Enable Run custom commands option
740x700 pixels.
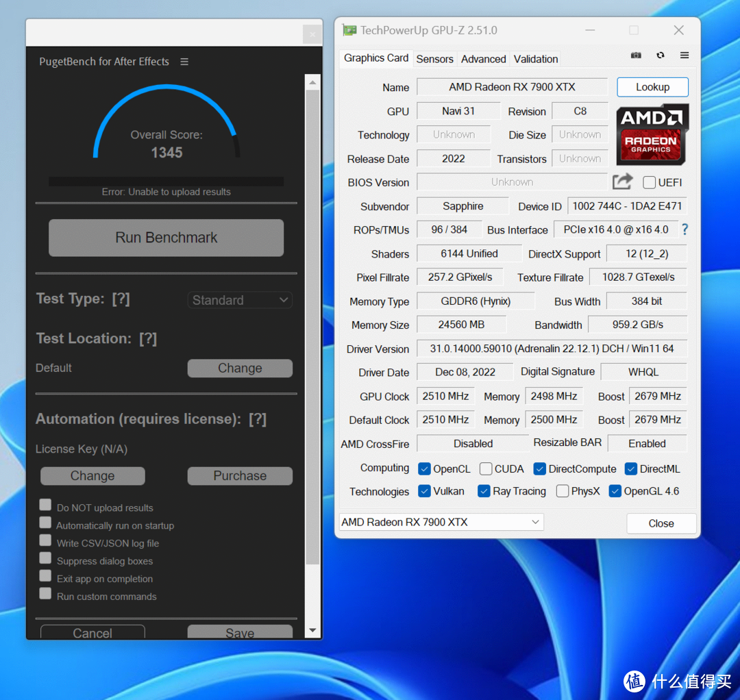45,593
